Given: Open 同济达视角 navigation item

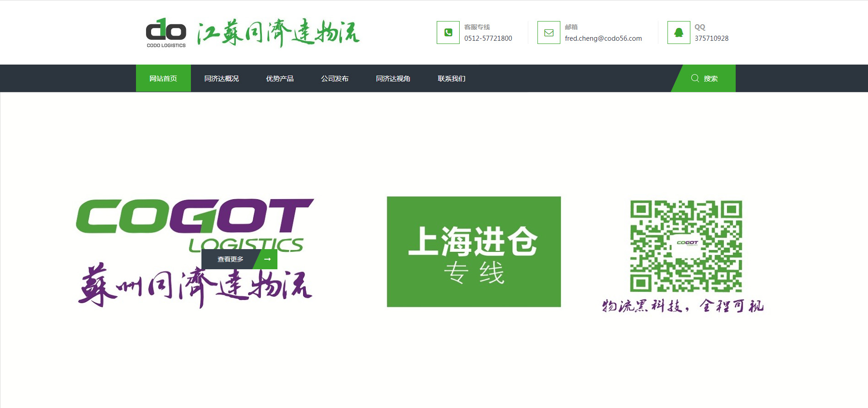Looking at the screenshot, I should tap(393, 78).
